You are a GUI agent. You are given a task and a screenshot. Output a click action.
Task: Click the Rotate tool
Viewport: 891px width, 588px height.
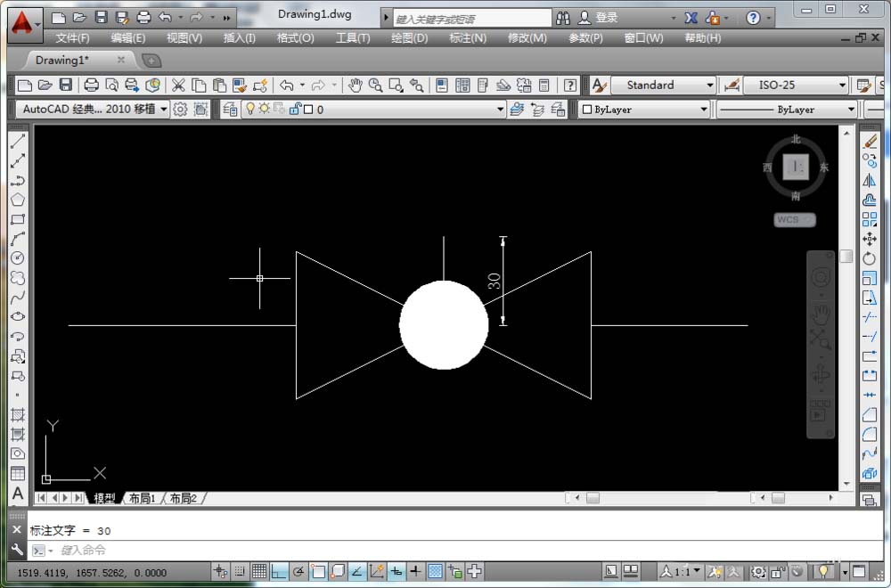(870, 258)
